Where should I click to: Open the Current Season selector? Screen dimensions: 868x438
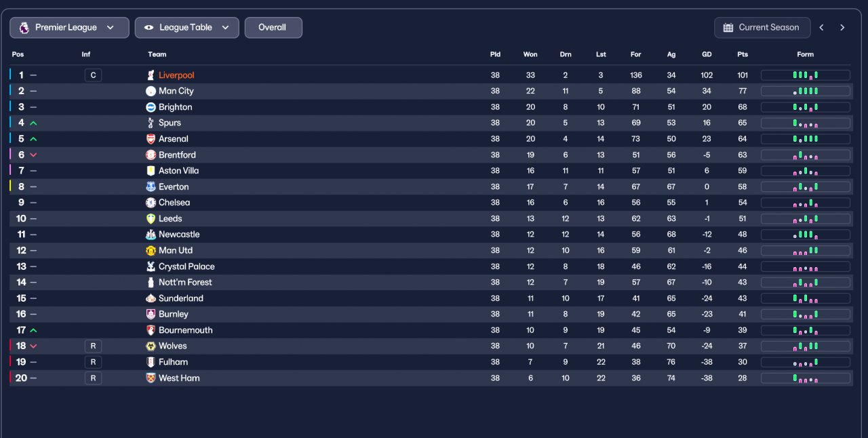click(x=762, y=28)
